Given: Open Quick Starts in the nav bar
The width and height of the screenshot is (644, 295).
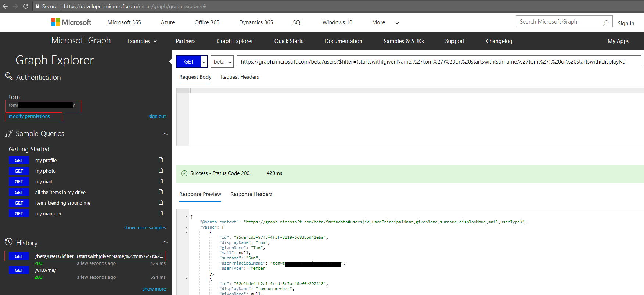Looking at the screenshot, I should point(289,41).
